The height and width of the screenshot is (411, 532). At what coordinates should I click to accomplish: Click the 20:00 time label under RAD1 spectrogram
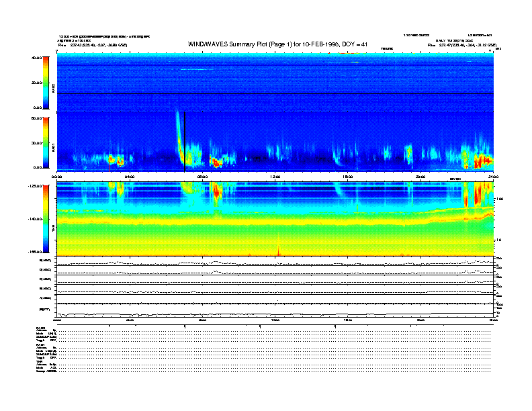(x=420, y=177)
